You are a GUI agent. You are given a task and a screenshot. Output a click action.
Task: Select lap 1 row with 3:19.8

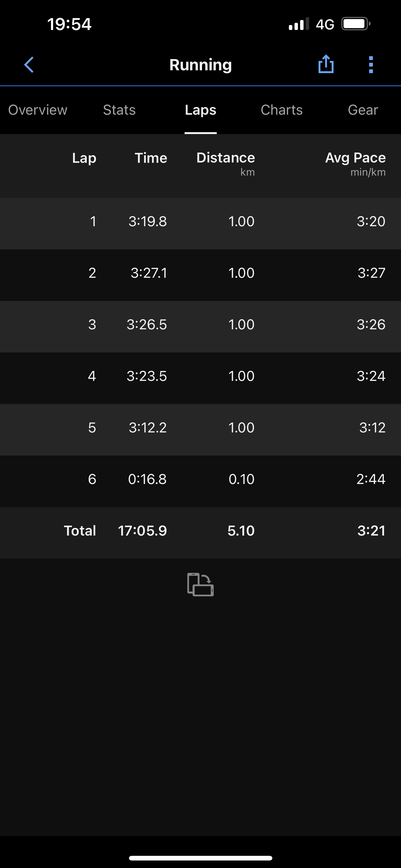(x=200, y=222)
